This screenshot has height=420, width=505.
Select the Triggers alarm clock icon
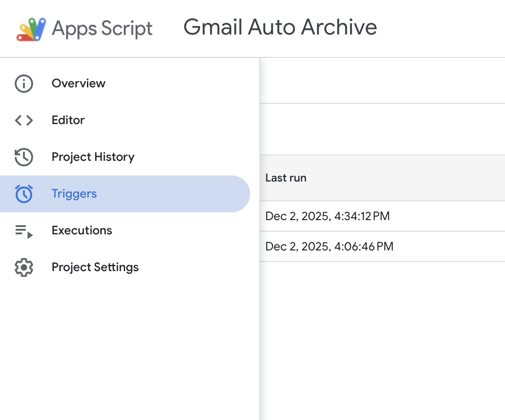(x=23, y=193)
